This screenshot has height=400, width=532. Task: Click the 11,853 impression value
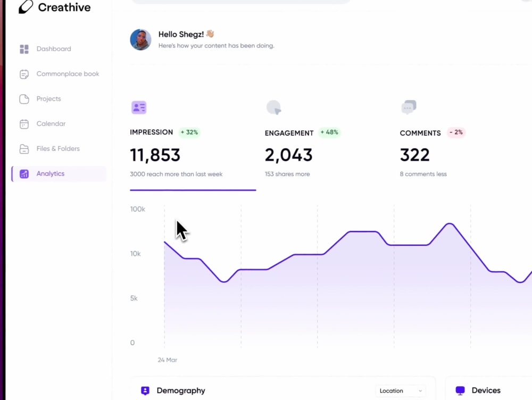click(x=155, y=155)
